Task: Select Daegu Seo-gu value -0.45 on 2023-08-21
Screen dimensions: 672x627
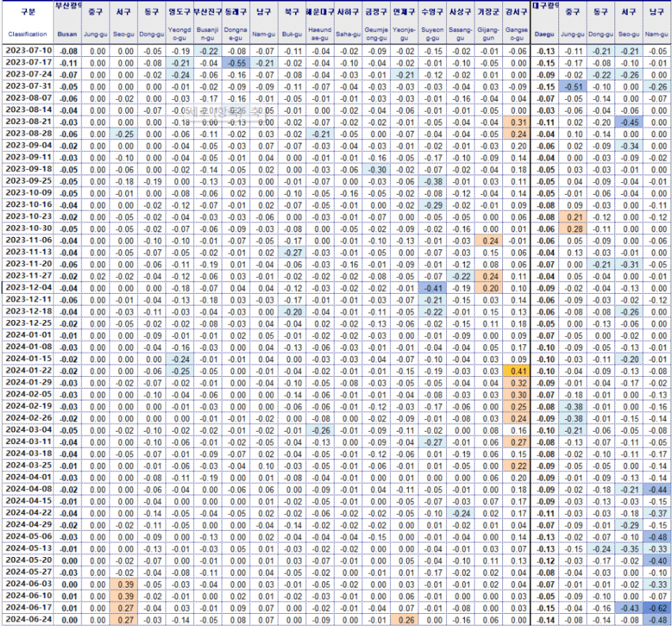Action: point(629,122)
